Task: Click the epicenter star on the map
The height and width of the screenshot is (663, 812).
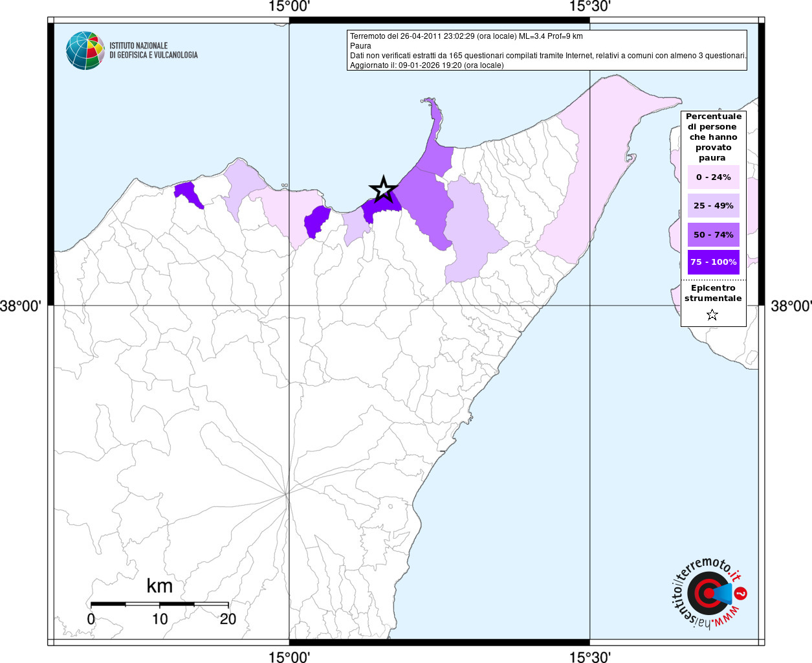Action: [x=383, y=190]
